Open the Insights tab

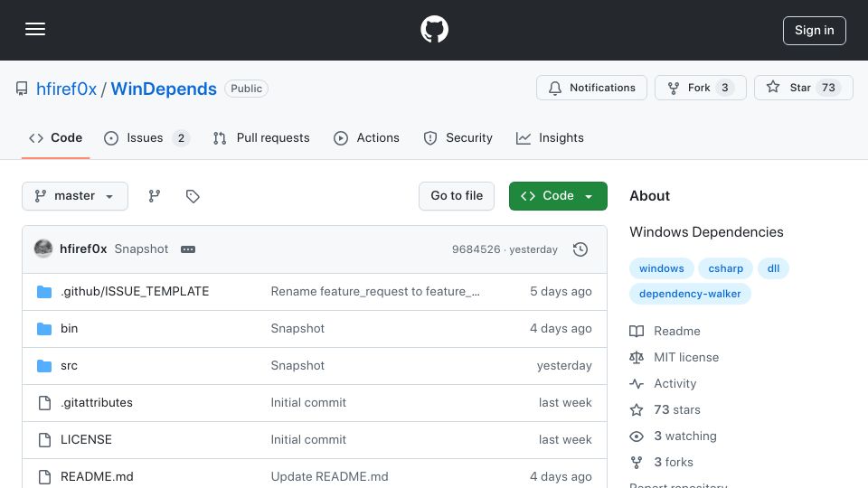click(550, 137)
